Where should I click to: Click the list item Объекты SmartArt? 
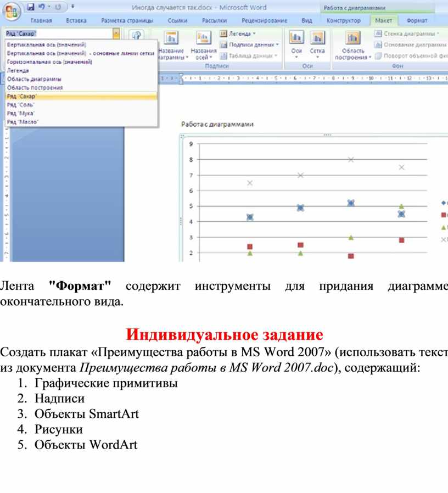pyautogui.click(x=86, y=414)
